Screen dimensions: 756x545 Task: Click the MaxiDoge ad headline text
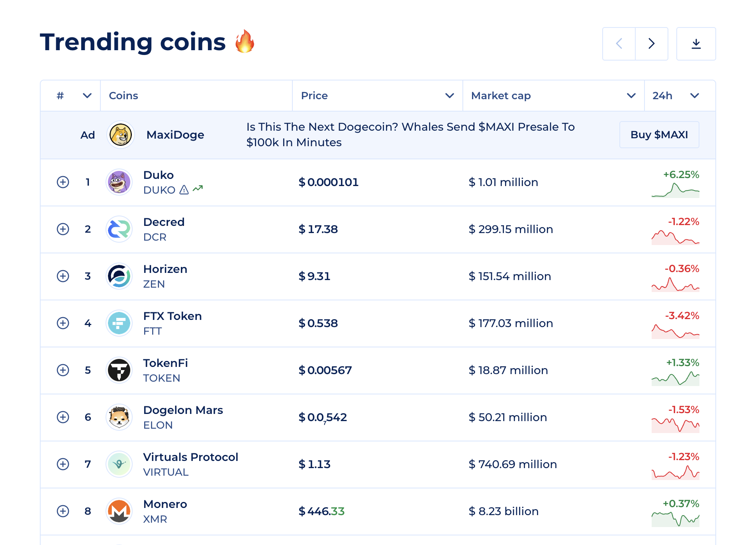point(411,135)
